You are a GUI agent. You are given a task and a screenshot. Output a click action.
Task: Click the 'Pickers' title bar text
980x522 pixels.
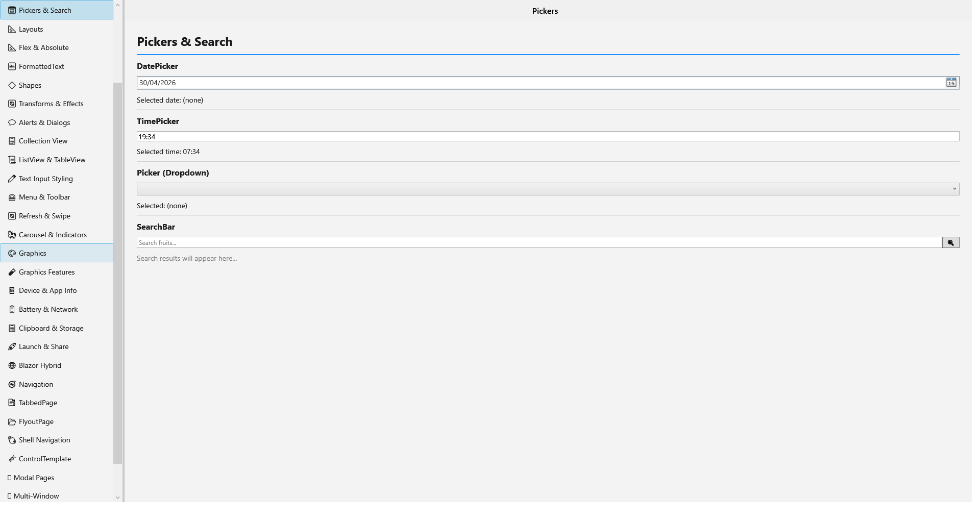[545, 11]
